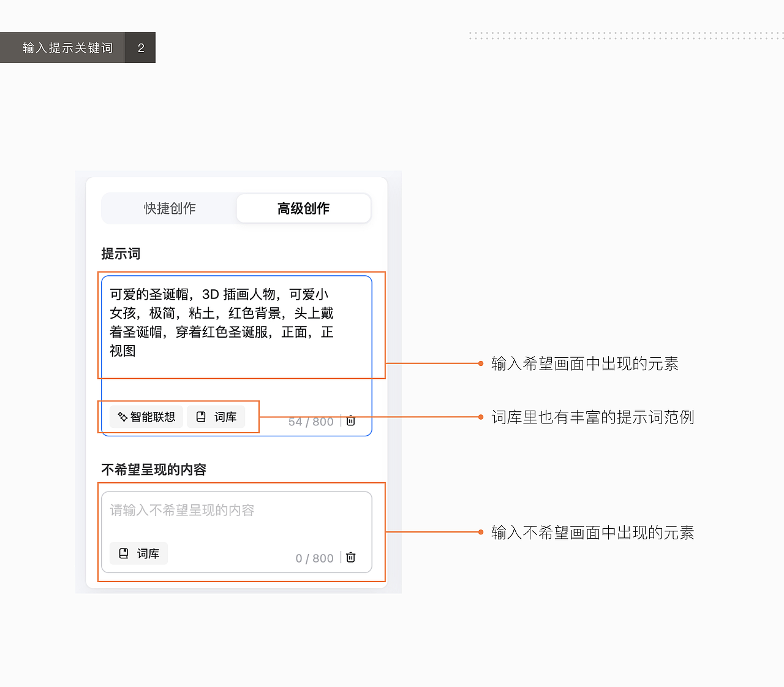Switch to the 高级创作 tab
Viewport: 784px width, 687px height.
303,208
